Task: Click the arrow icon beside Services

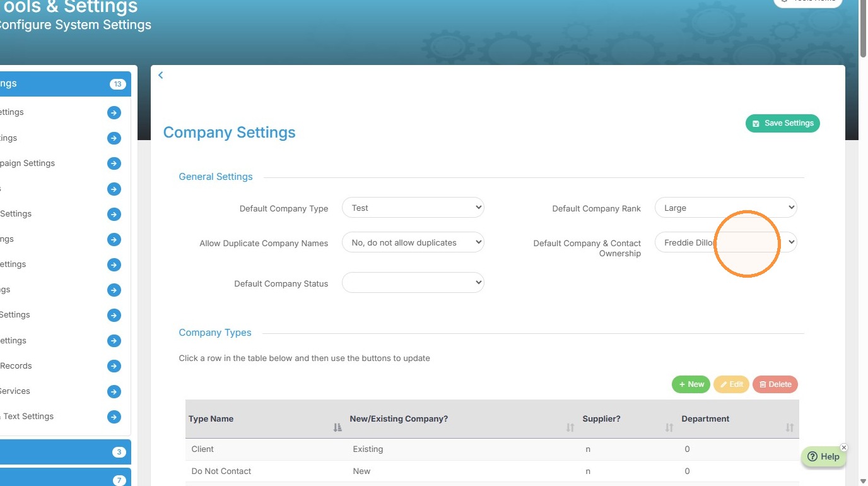Action: pyautogui.click(x=114, y=391)
